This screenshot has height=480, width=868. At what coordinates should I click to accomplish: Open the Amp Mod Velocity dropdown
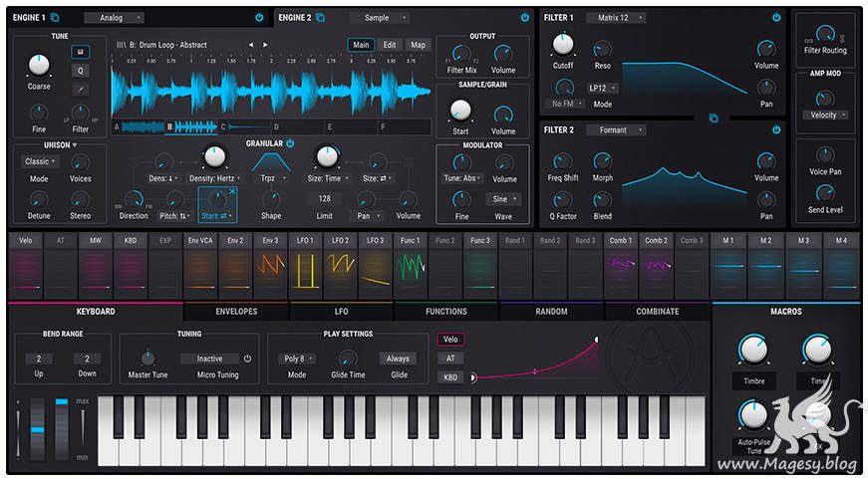click(x=825, y=116)
